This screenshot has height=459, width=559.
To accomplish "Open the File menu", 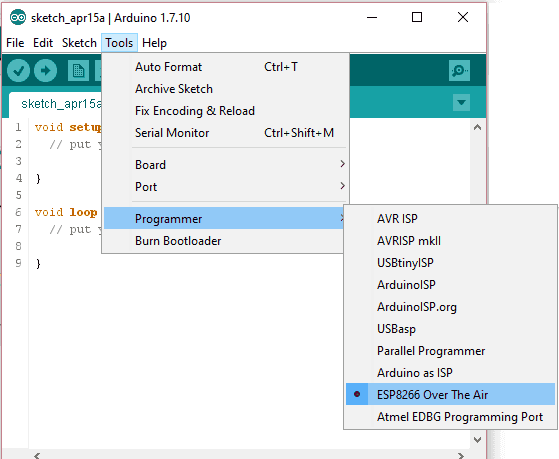I will pyautogui.click(x=15, y=43).
